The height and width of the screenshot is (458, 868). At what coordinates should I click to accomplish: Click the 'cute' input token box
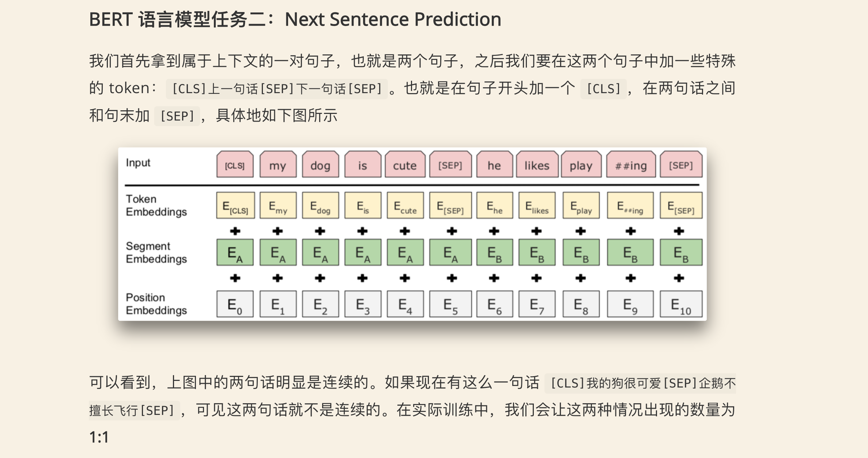(x=405, y=165)
